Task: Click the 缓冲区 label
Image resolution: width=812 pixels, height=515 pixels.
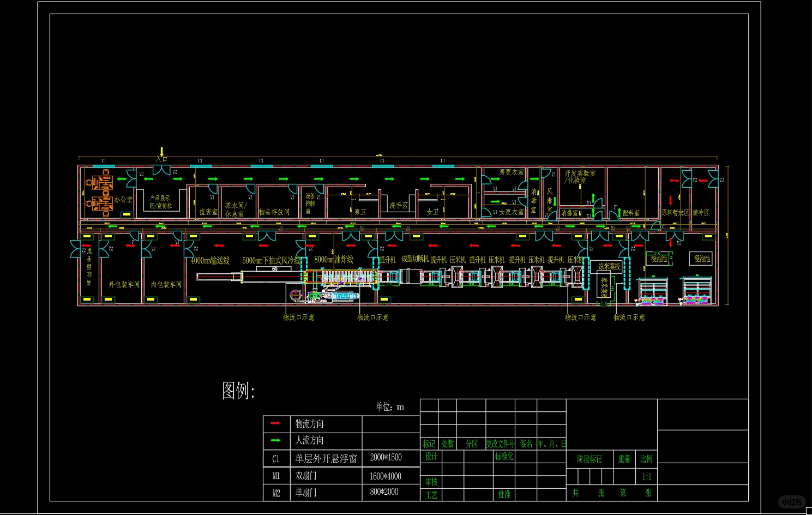Action: pyautogui.click(x=701, y=212)
